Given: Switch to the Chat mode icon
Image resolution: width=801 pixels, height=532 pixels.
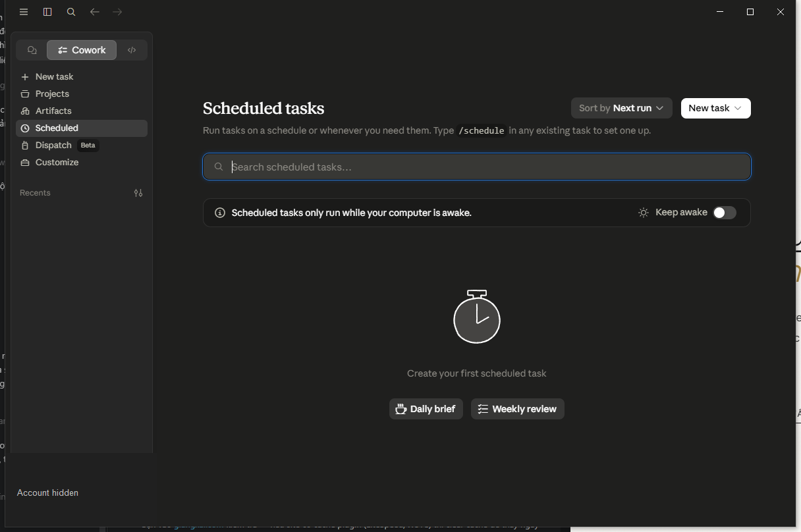Looking at the screenshot, I should coord(32,50).
